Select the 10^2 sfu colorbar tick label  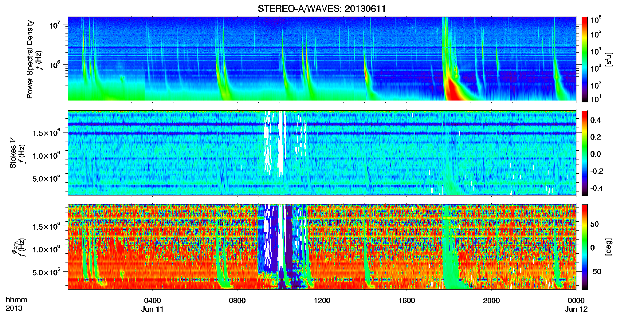[x=596, y=85]
